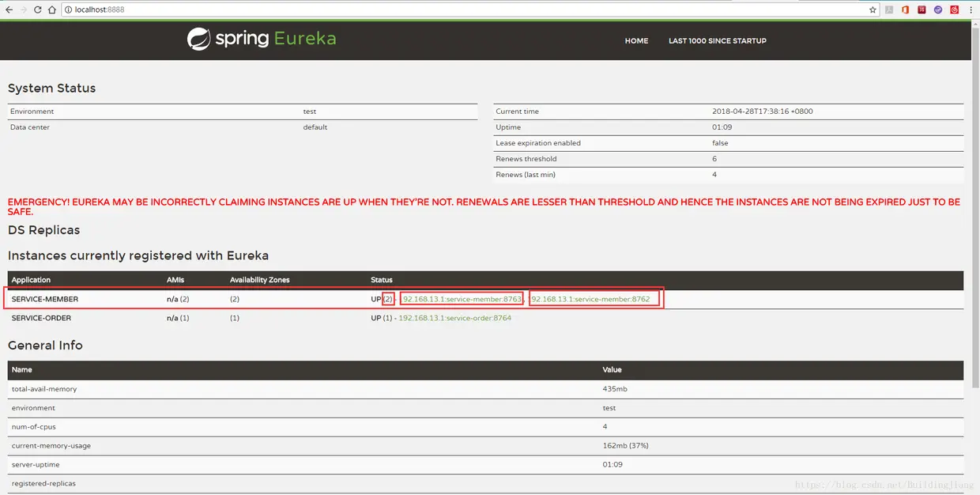The width and height of the screenshot is (980, 495).
Task: Click the browser forward arrow
Action: point(23,9)
